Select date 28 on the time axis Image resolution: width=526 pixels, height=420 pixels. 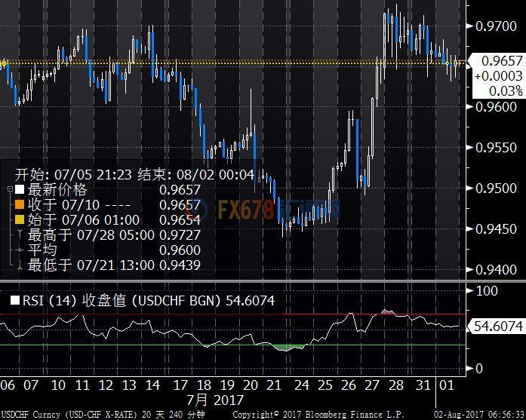394,385
